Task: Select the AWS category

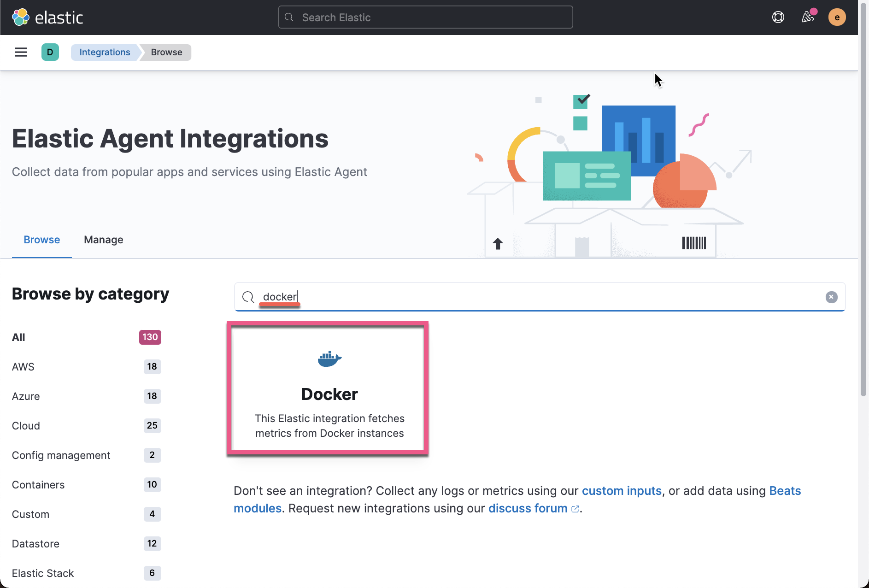Action: 23,367
